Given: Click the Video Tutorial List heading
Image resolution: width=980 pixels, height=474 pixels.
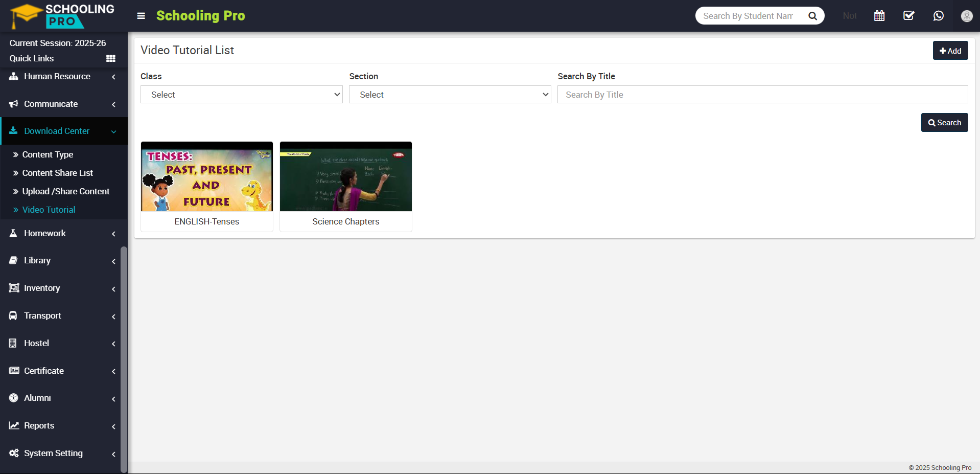Looking at the screenshot, I should coord(187,50).
